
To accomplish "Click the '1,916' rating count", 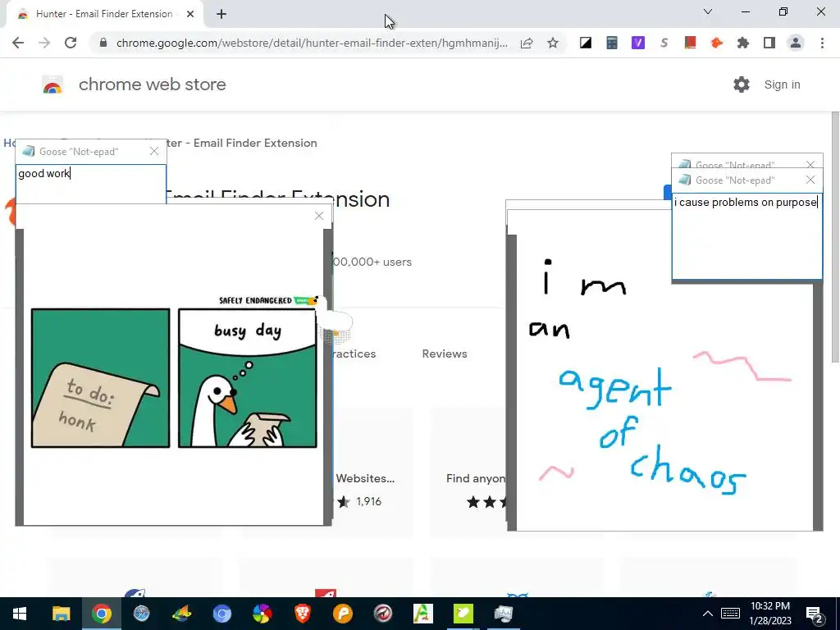I will (x=368, y=501).
